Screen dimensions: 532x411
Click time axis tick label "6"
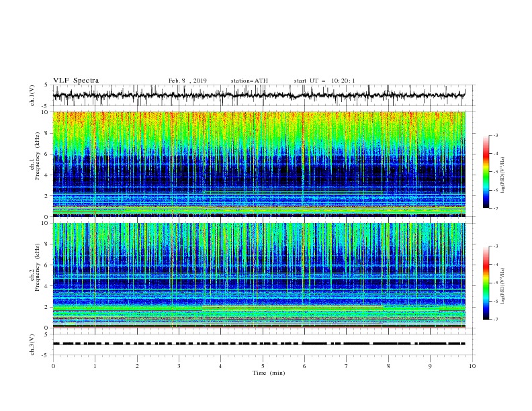304,366
